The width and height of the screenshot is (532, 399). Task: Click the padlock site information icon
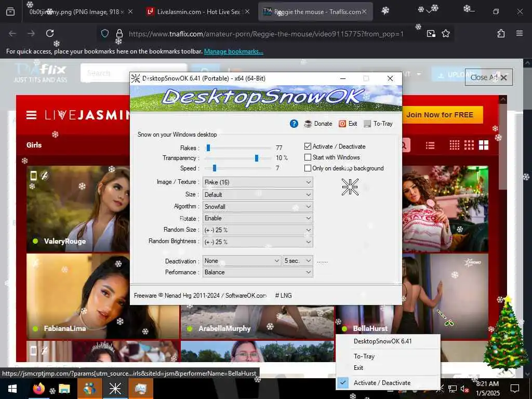point(119,33)
